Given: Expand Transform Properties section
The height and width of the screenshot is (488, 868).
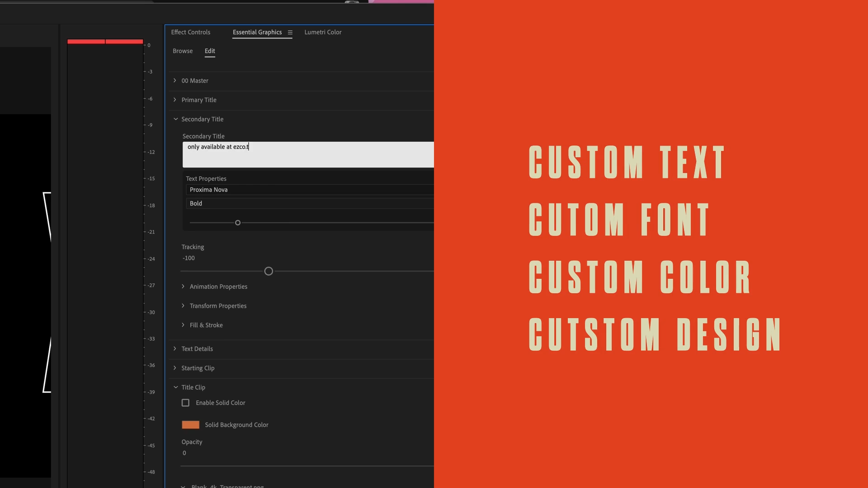Looking at the screenshot, I should pyautogui.click(x=183, y=306).
